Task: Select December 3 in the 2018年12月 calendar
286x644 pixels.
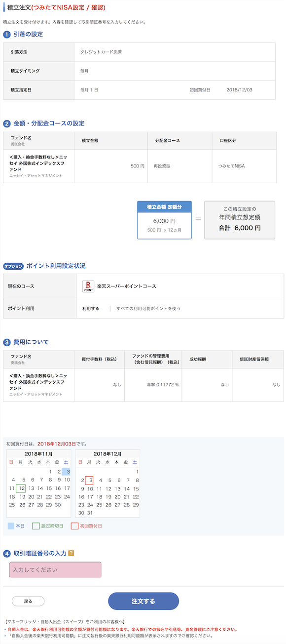Action: (89, 480)
